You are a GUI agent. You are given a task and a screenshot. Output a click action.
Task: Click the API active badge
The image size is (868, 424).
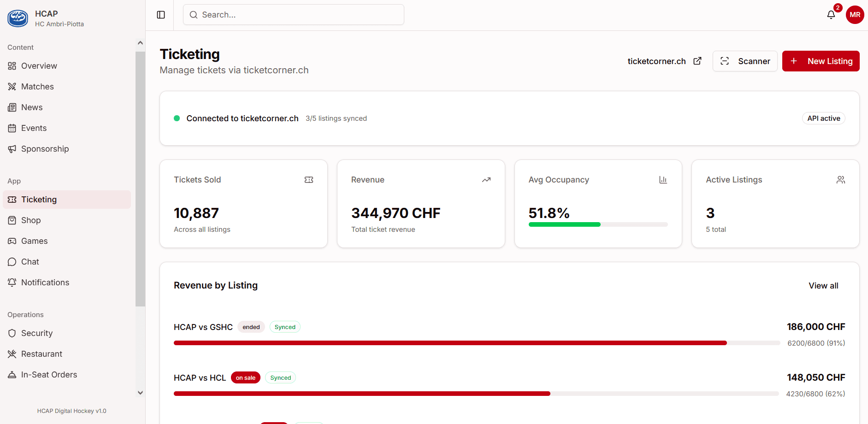click(824, 118)
